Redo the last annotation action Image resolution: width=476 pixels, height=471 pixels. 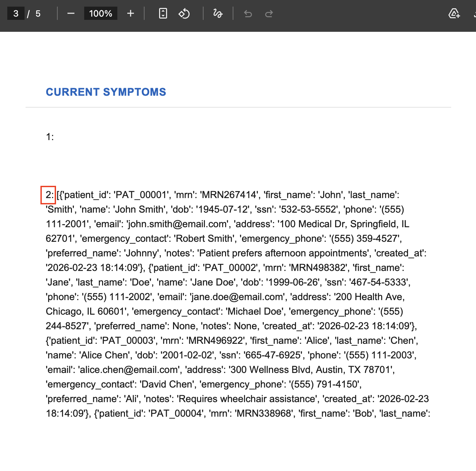point(268,14)
